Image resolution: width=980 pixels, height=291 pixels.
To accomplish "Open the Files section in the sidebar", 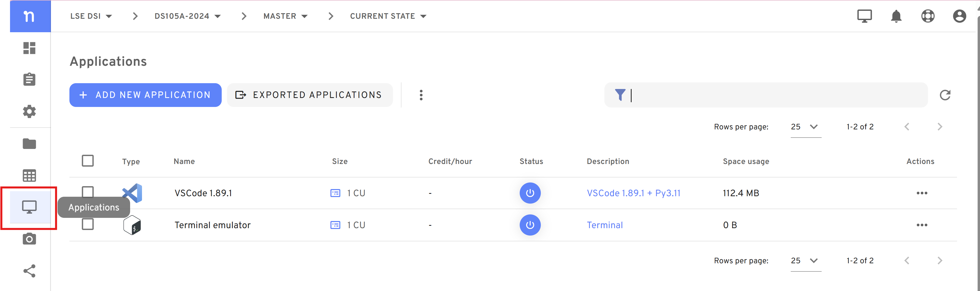I will pos(29,143).
